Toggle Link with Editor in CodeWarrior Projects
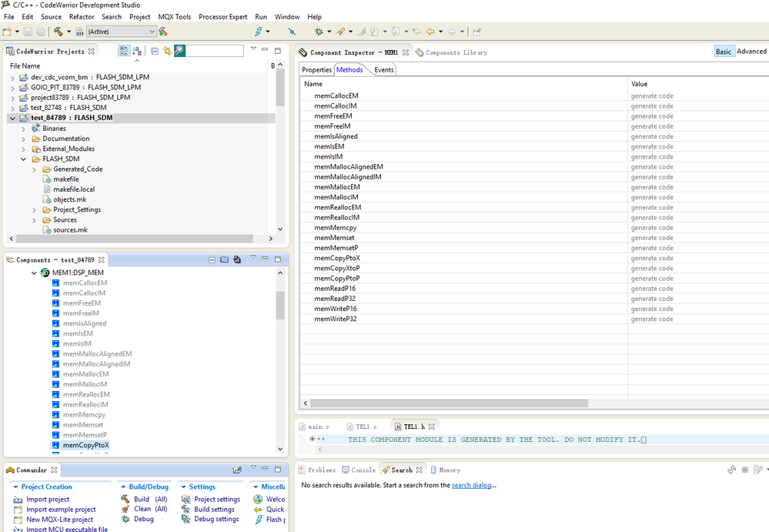Viewport: 769px width, 532px height. pos(167,51)
